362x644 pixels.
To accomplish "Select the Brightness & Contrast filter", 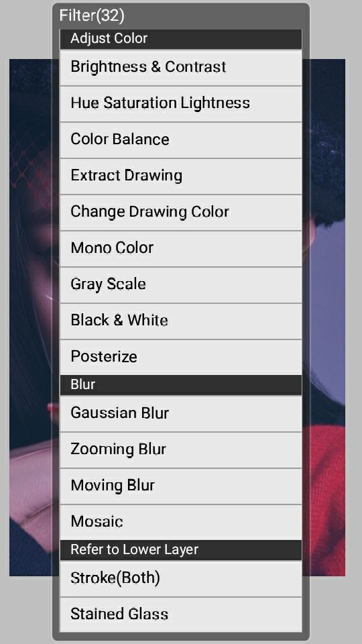I will point(181,68).
